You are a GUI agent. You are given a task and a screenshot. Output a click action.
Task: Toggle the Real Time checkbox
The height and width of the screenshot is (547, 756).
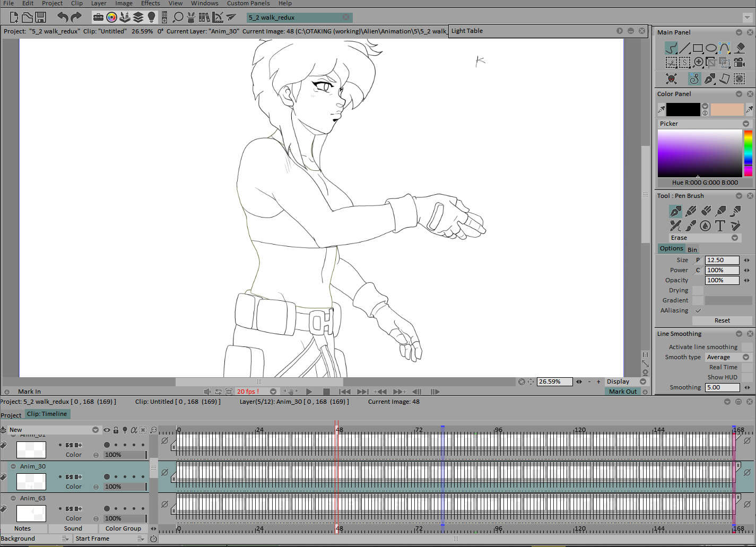747,367
